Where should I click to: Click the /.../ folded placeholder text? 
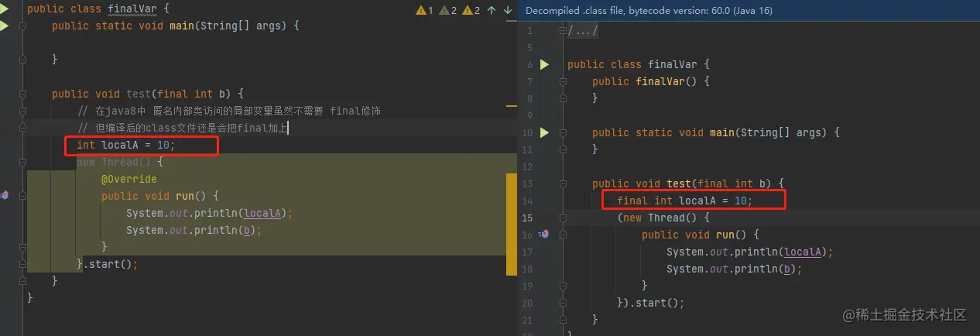(583, 31)
